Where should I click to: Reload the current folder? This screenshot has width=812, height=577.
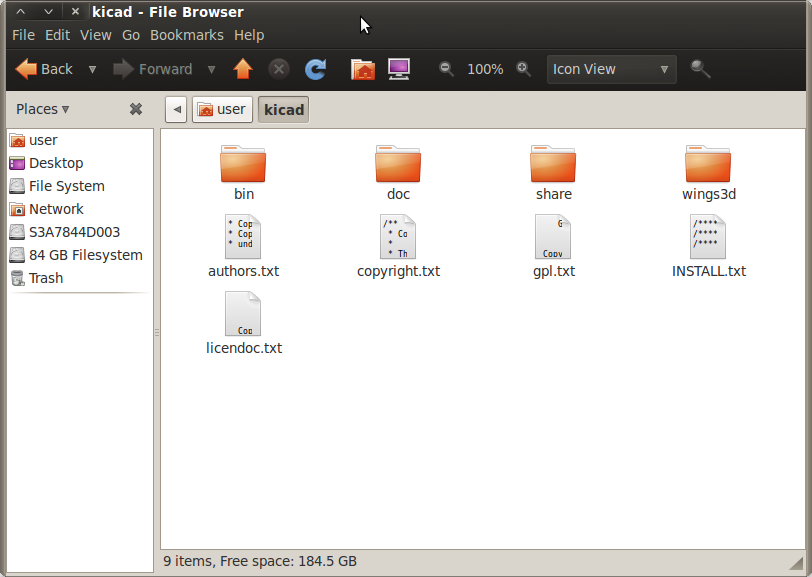[315, 69]
